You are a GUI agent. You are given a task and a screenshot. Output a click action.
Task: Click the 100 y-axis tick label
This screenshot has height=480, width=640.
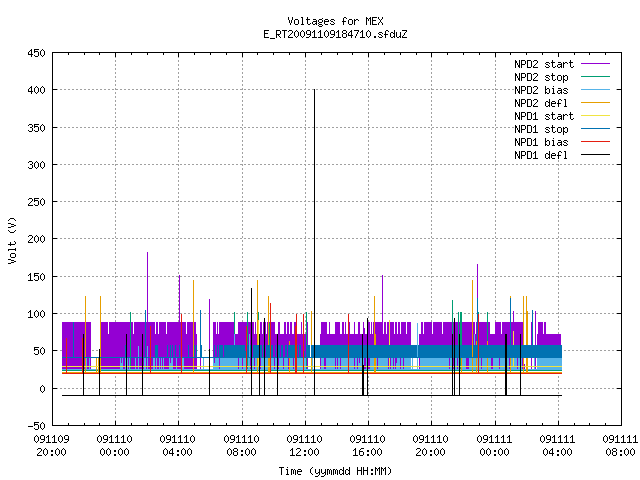pyautogui.click(x=36, y=314)
